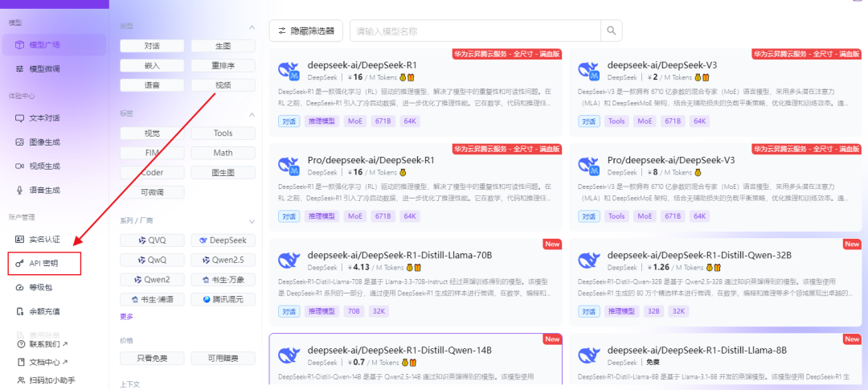Click 32K tag on DeepSeek-R1-Distill-Qwen-32B card
Screen dimensions: 868x390
click(678, 311)
